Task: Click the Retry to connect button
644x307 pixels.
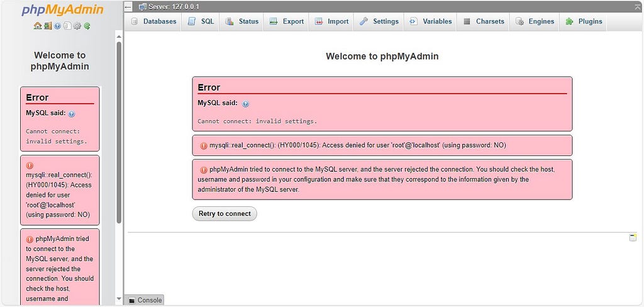Action: click(x=225, y=214)
